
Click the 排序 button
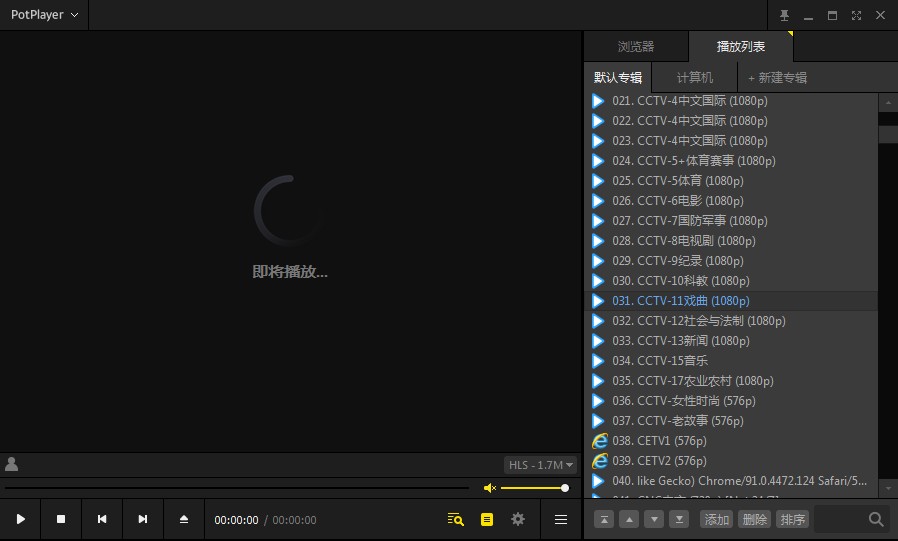[793, 519]
